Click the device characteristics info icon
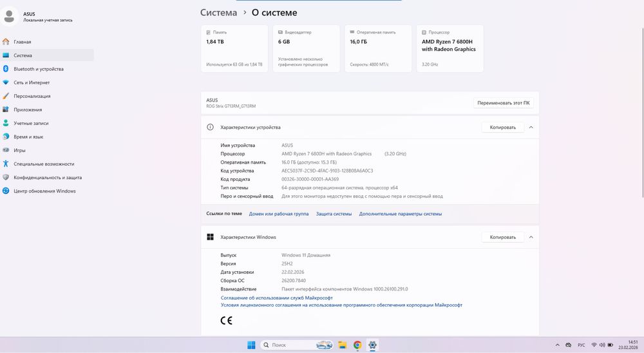 211,128
